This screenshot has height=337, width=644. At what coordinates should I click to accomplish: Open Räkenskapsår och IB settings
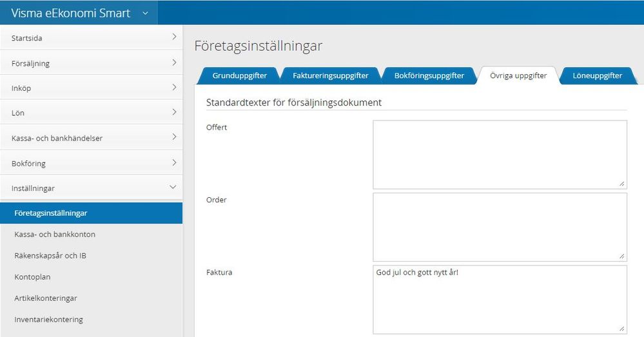[x=50, y=255]
